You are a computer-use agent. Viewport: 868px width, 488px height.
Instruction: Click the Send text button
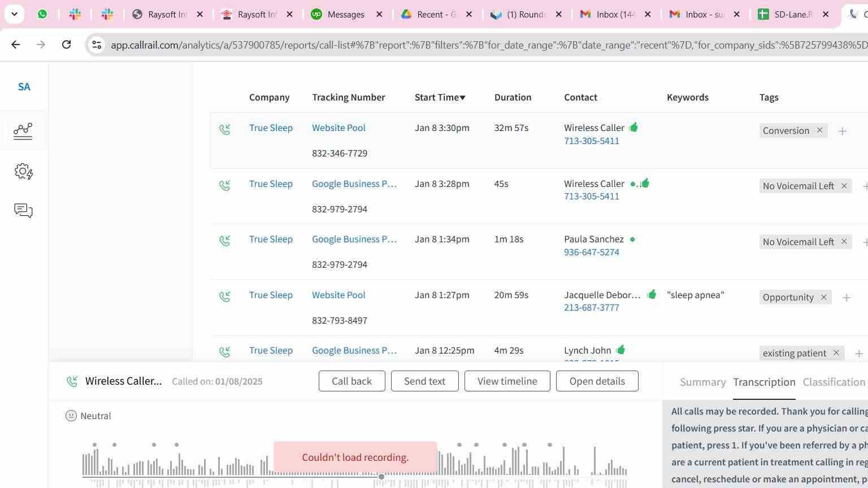pos(424,381)
